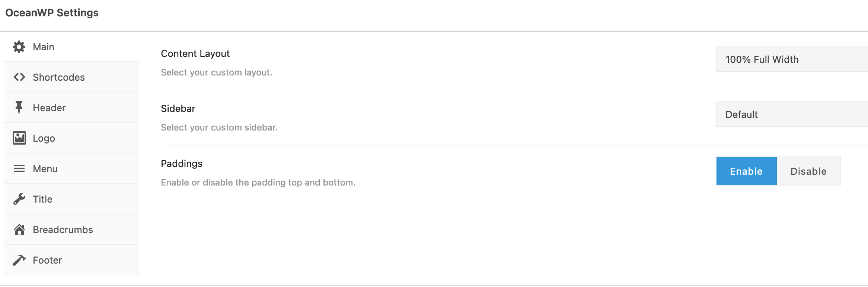Click the OceanWP Settings heading
Image resolution: width=868 pixels, height=287 pixels.
point(52,13)
